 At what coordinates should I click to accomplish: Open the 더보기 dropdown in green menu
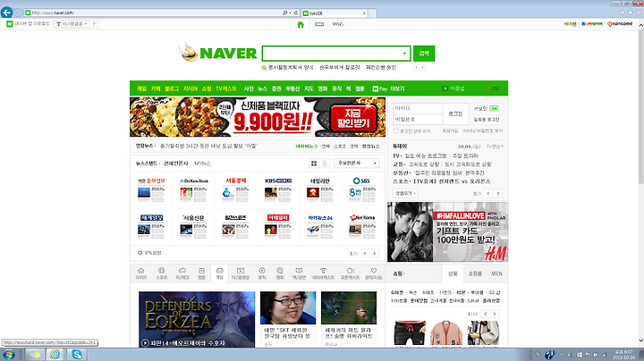click(x=397, y=88)
